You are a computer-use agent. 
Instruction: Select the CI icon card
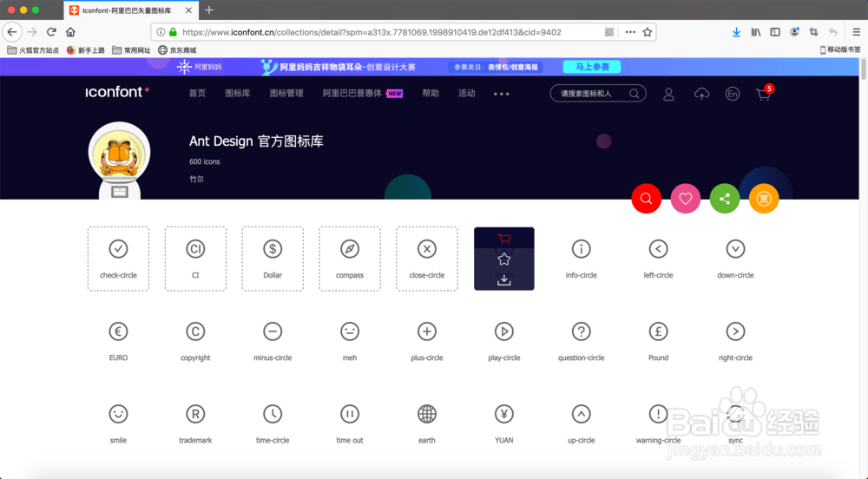195,259
